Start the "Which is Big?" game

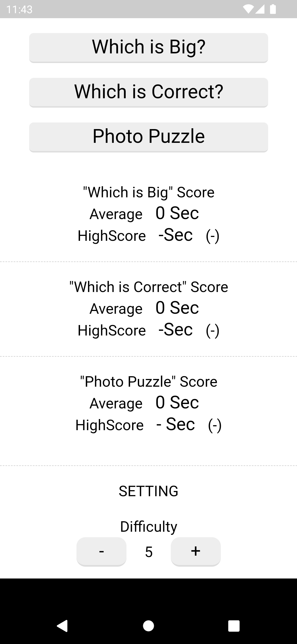click(148, 48)
